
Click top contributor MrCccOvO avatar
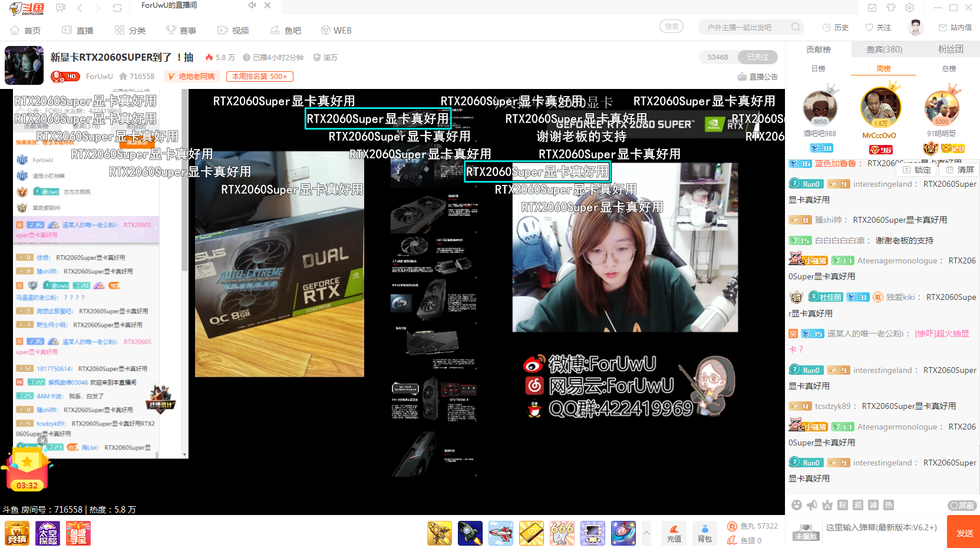click(x=880, y=107)
